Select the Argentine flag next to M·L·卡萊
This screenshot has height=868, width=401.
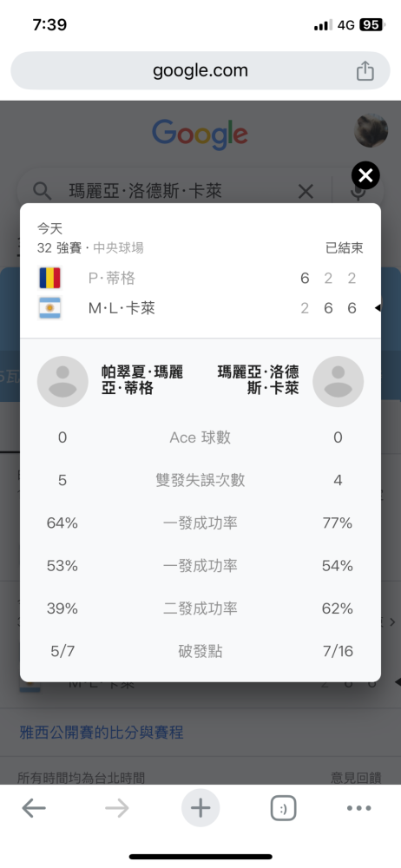point(49,308)
